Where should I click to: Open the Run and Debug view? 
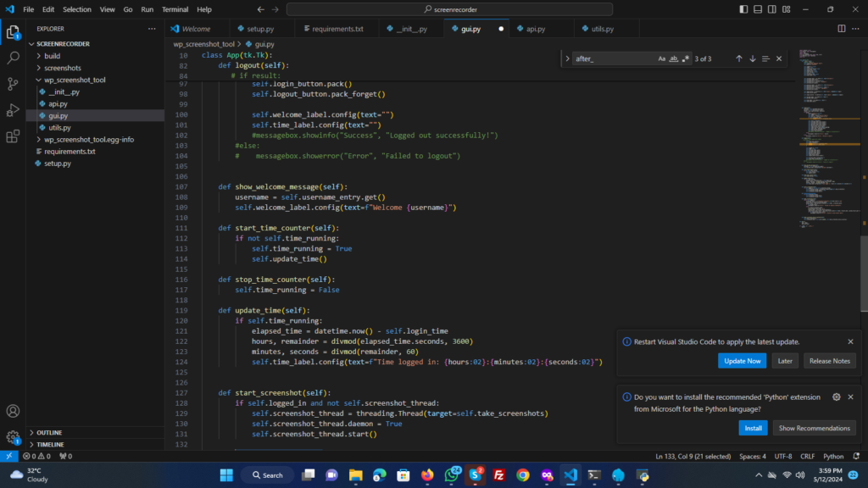13,110
